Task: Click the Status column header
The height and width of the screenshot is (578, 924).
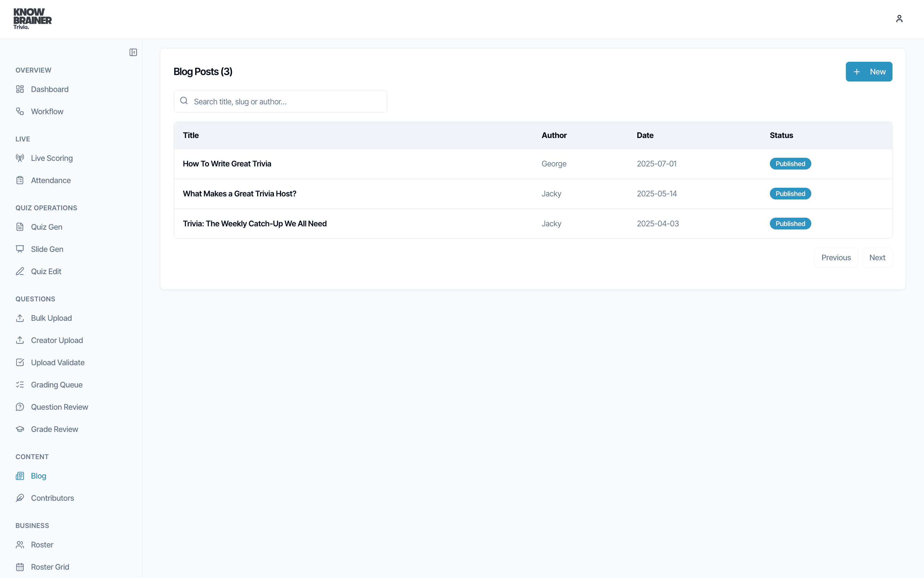Action: click(x=781, y=135)
